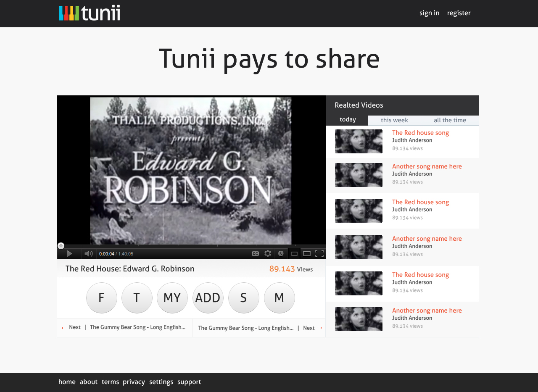Open the support footer link
538x392 pixels.
click(x=189, y=382)
